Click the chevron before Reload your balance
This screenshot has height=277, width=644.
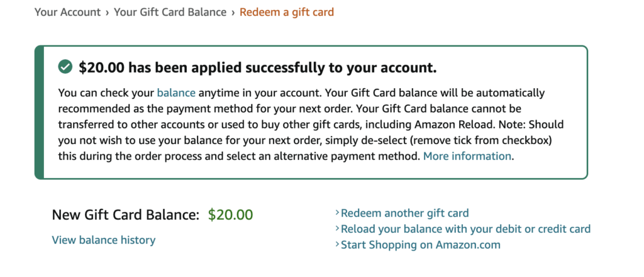click(x=338, y=229)
